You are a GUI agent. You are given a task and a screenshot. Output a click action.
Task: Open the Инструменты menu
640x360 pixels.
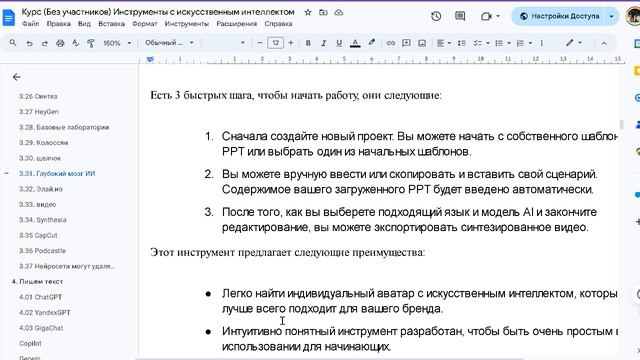[187, 24]
